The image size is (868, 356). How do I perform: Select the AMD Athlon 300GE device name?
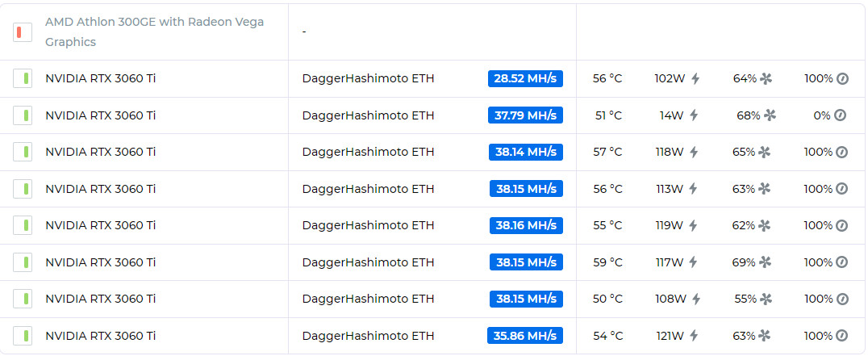[x=154, y=32]
